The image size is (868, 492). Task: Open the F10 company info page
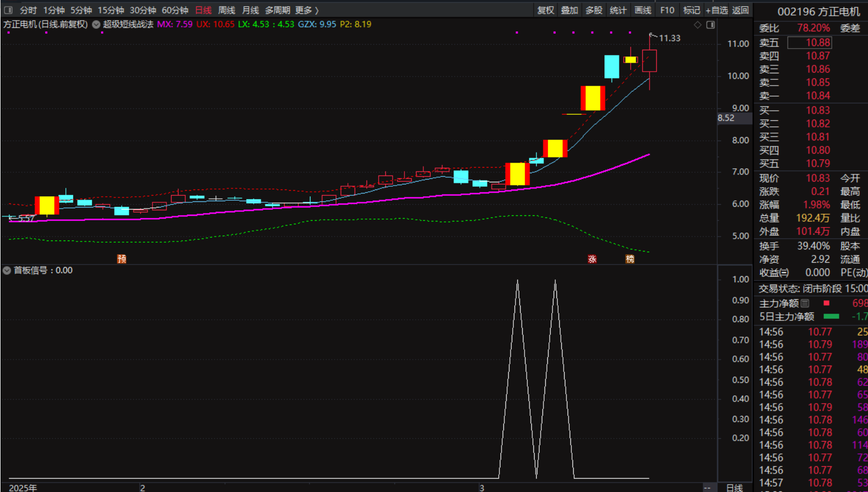667,10
